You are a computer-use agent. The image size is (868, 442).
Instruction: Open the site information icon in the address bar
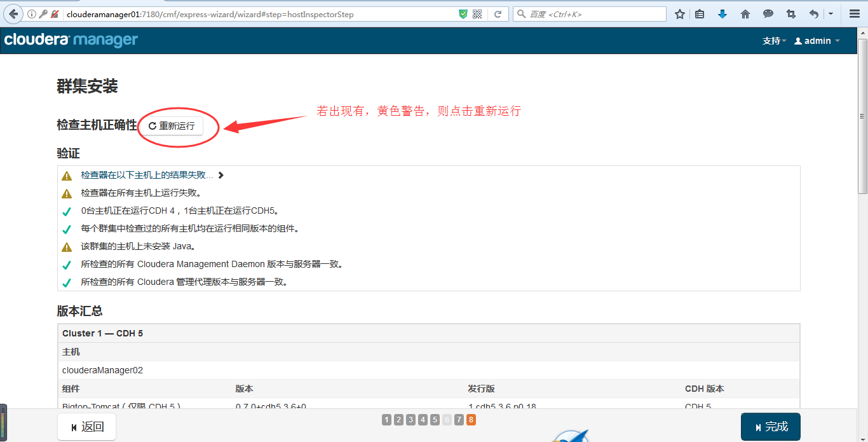[31, 14]
